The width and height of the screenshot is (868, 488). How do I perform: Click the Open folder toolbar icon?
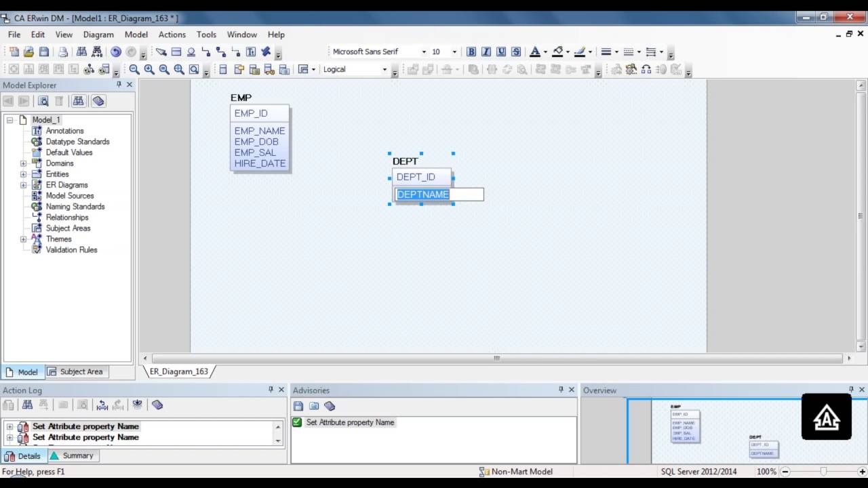[28, 52]
